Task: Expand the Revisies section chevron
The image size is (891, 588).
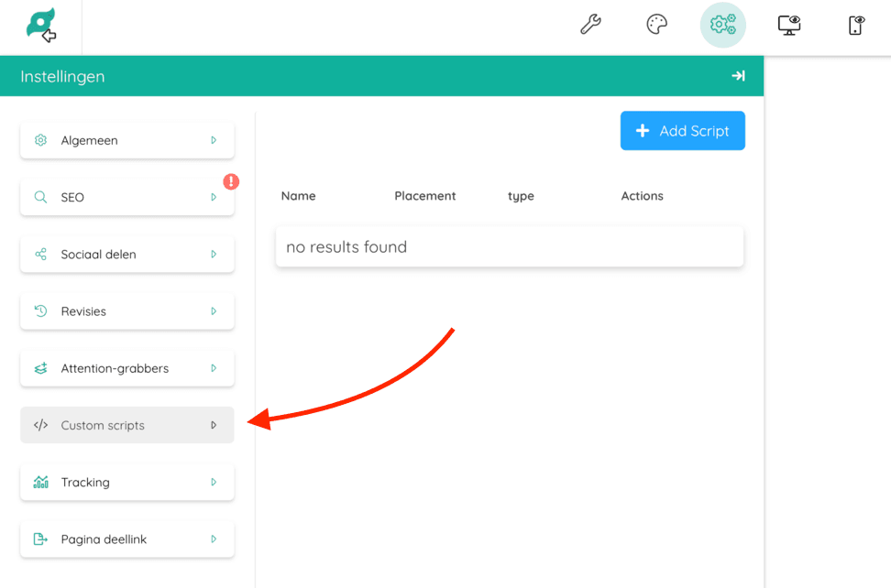Action: coord(214,311)
